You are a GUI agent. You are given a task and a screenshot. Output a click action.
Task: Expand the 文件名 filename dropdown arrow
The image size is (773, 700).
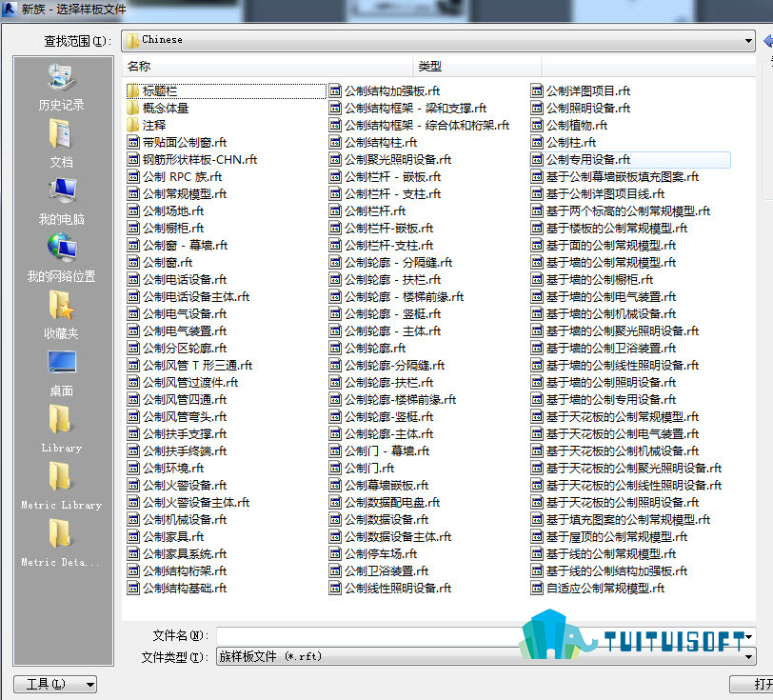pos(749,636)
